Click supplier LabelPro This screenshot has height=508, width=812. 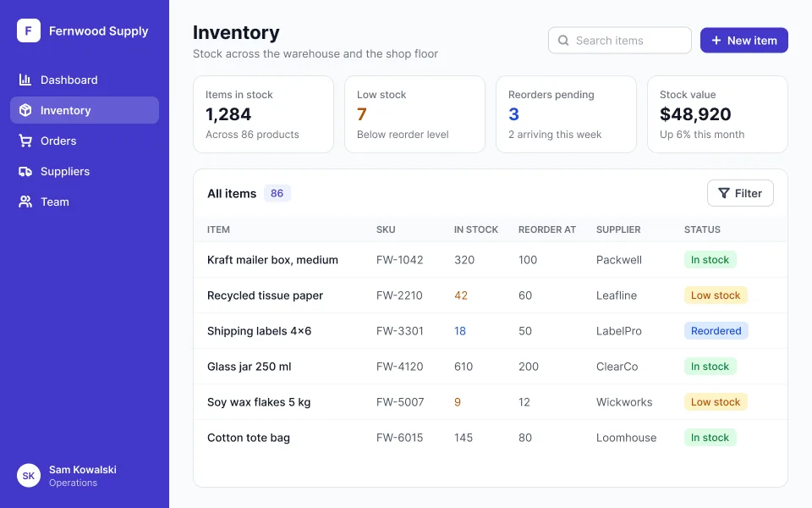[x=619, y=331]
